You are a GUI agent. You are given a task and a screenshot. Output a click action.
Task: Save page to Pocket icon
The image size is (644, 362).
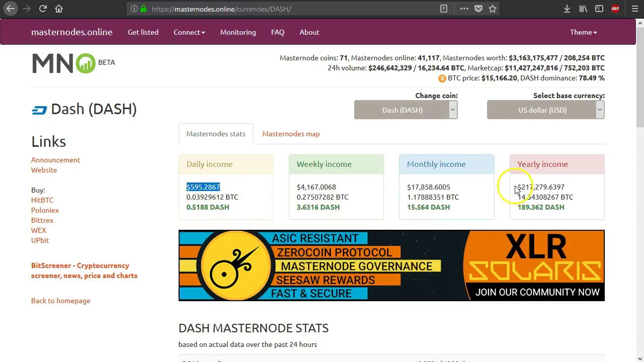coord(478,9)
